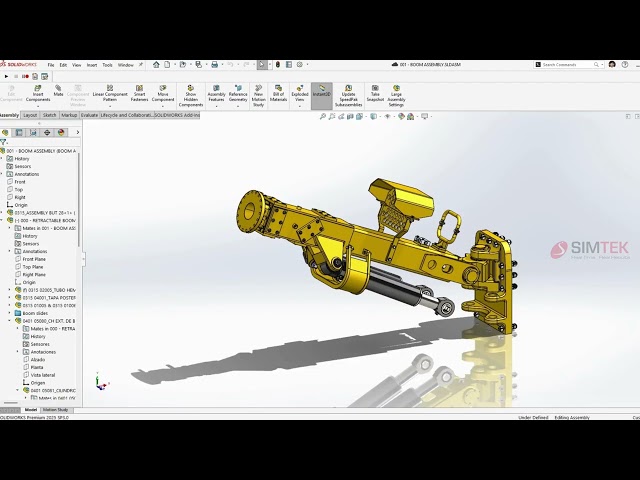Switch to the Motion Study bottom tab
640x480 pixels.
(x=56, y=410)
